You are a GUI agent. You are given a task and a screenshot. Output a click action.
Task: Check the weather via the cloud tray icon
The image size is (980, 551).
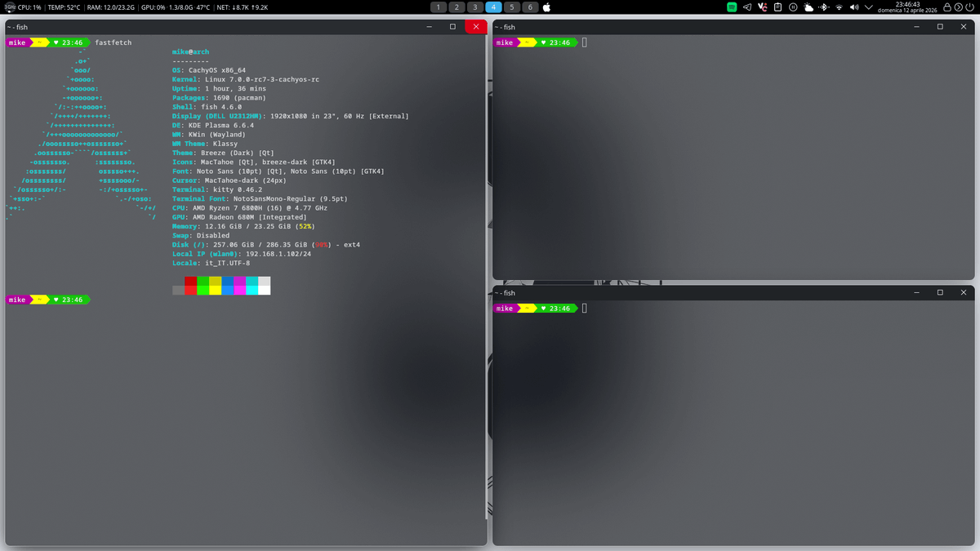pyautogui.click(x=808, y=7)
